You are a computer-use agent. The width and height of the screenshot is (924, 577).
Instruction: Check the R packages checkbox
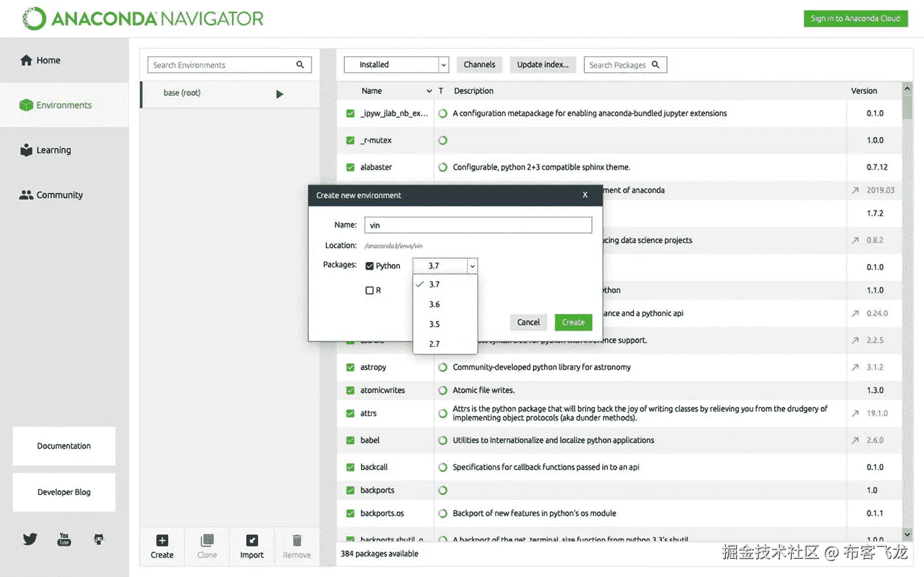(369, 290)
